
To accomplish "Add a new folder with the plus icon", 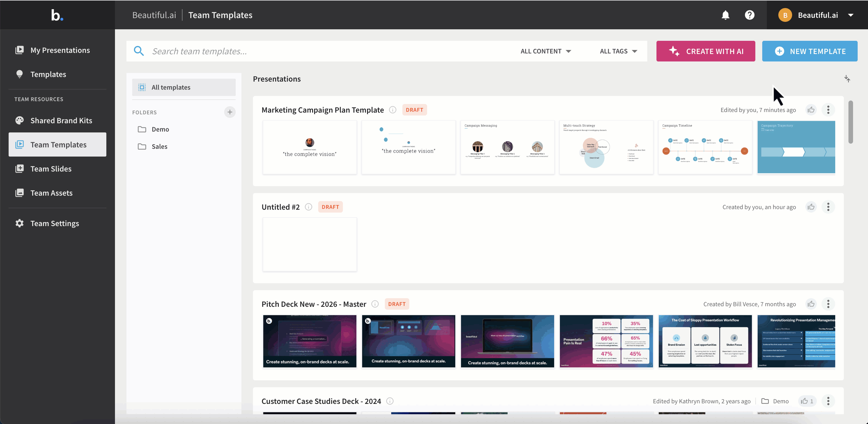I will tap(230, 112).
